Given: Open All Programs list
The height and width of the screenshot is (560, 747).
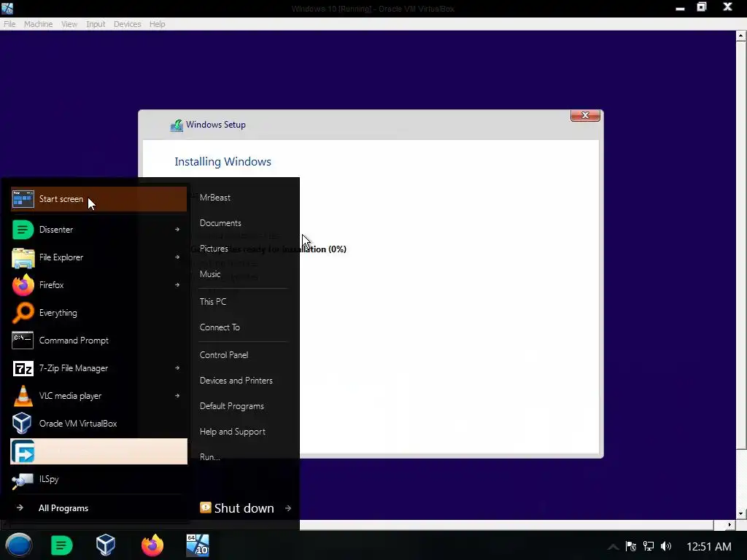Looking at the screenshot, I should [x=63, y=508].
